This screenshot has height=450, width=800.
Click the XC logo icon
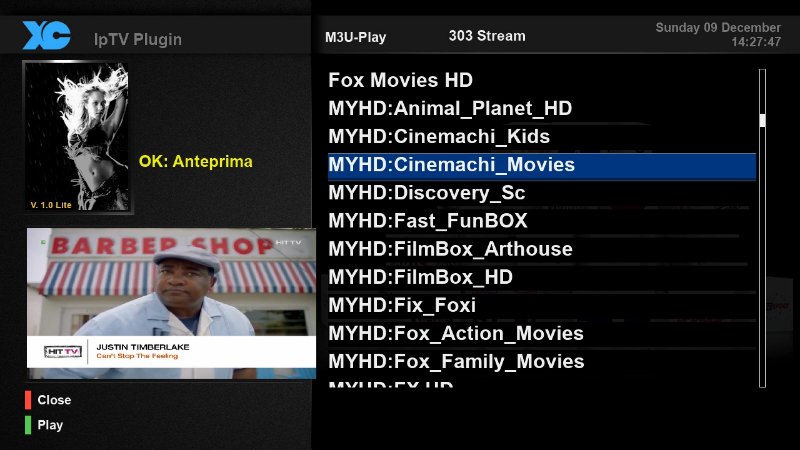coord(46,36)
